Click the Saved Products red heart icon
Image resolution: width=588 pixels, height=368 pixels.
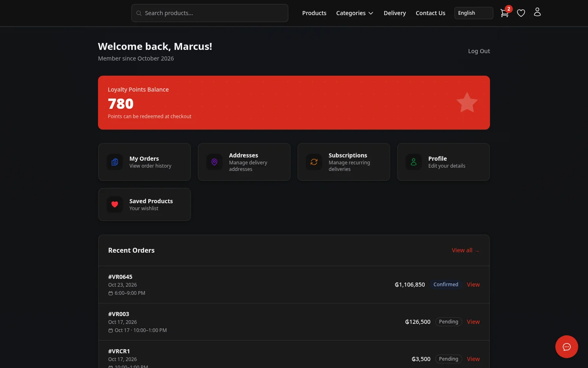pyautogui.click(x=115, y=204)
